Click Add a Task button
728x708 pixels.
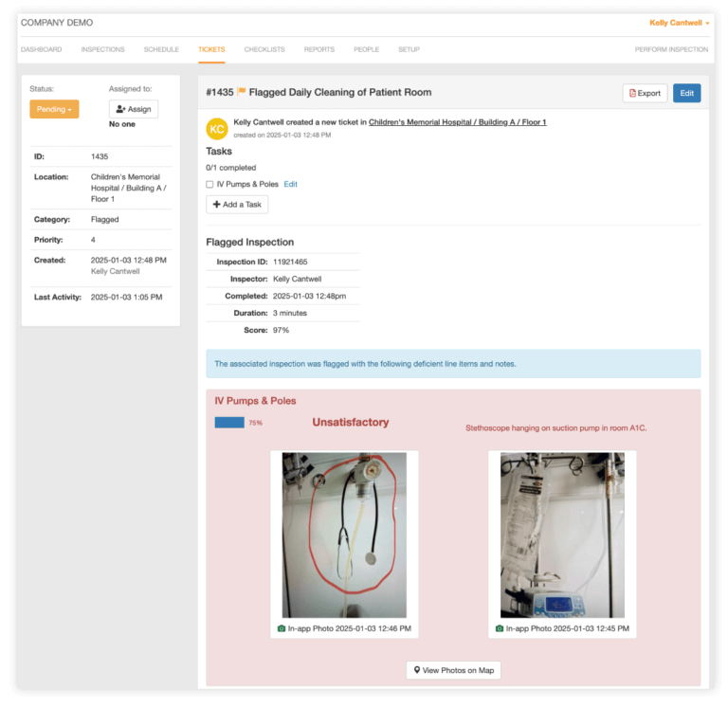coord(237,205)
